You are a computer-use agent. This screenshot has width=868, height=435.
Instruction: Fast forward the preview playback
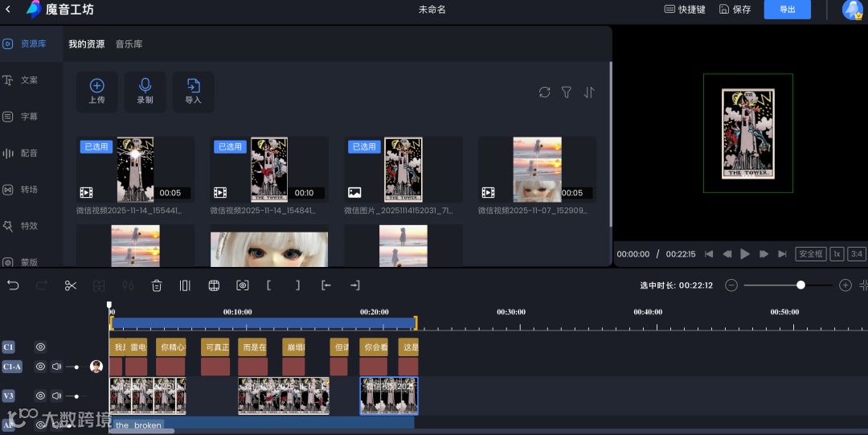point(764,254)
